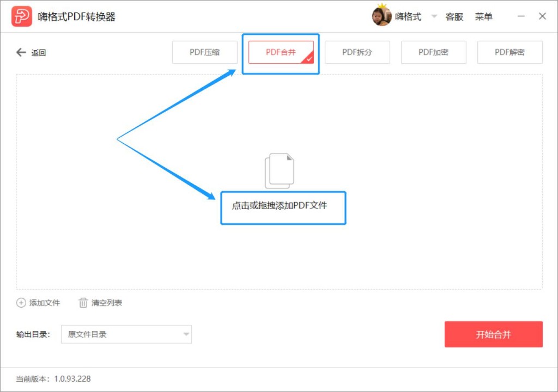
Task: Select the PDF合并 tab
Action: point(281,52)
